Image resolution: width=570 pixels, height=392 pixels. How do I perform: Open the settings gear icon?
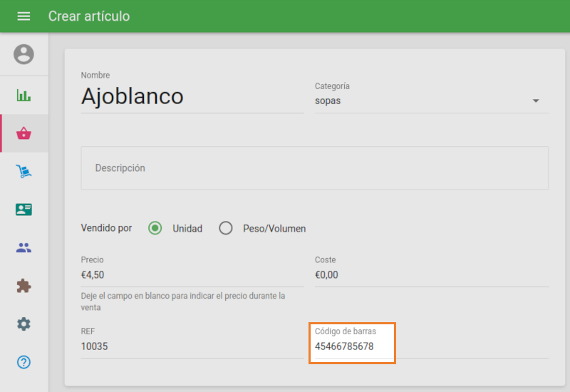tap(24, 324)
